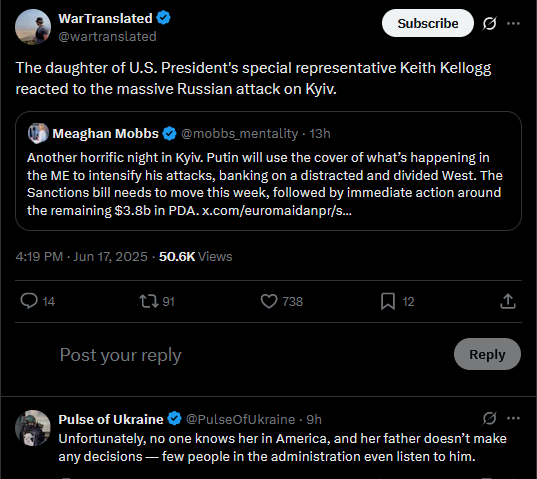Open the Jun 17, 2025 timestamp
This screenshot has width=537, height=479.
110,256
